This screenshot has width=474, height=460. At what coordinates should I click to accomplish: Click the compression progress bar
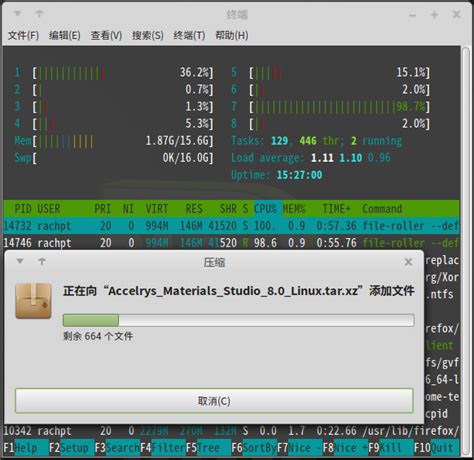(x=239, y=320)
